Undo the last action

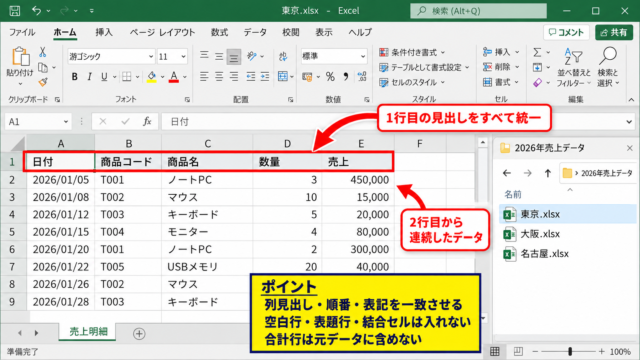pos(37,11)
